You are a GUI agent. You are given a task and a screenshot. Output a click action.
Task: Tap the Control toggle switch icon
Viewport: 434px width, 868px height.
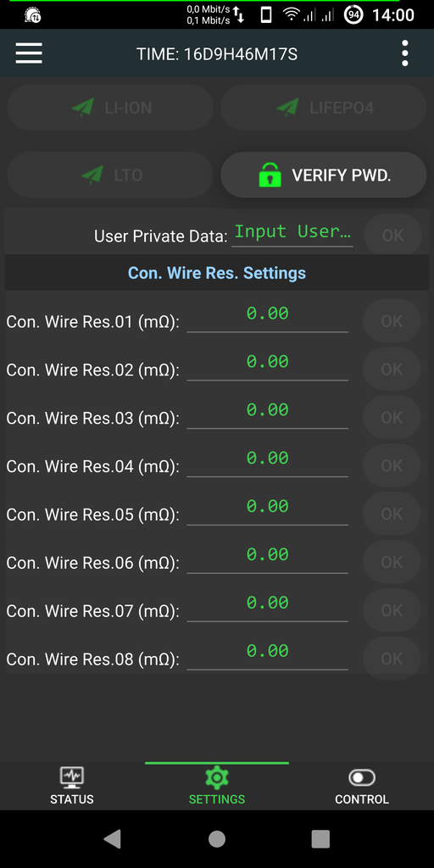(362, 778)
